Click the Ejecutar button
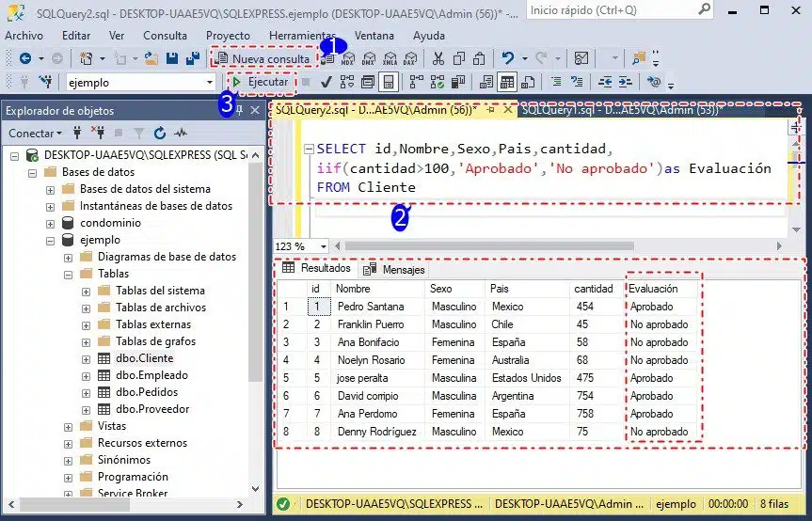 pyautogui.click(x=261, y=83)
